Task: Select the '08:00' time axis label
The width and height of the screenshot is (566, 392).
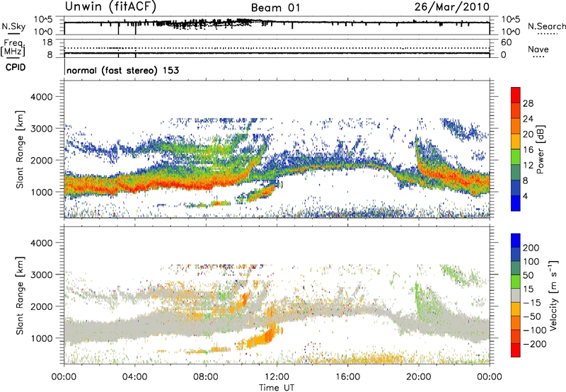Action: point(206,377)
